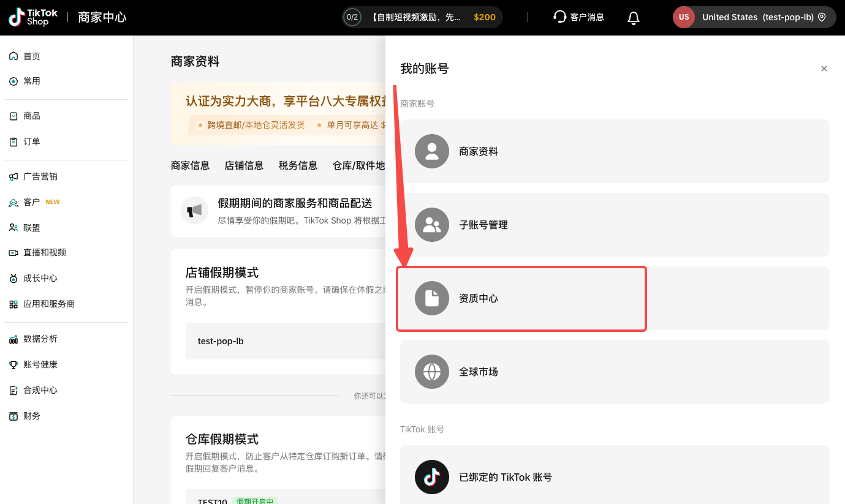Click the 商家资料 profile icon

coord(432,151)
